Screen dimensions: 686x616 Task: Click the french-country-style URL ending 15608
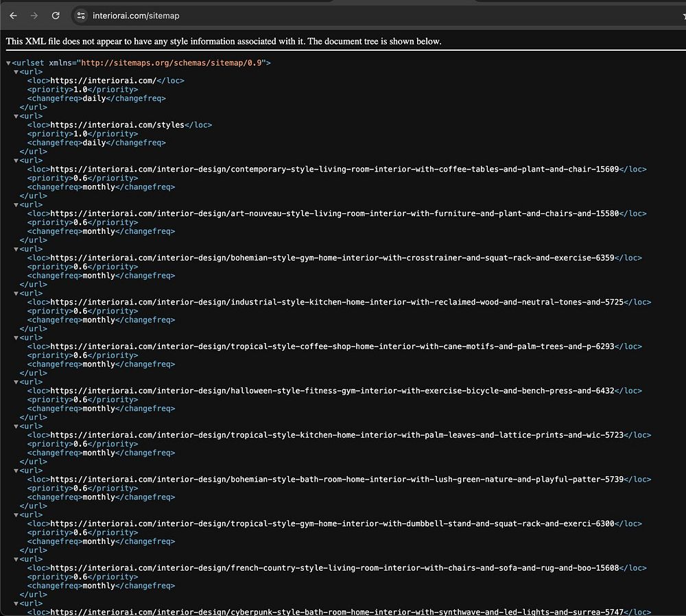pos(335,568)
